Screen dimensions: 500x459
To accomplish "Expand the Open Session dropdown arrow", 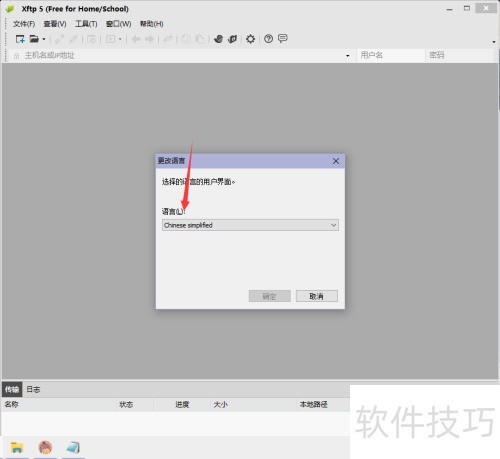I will pyautogui.click(x=44, y=39).
